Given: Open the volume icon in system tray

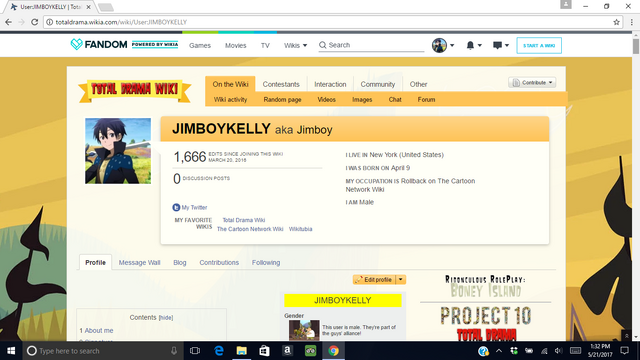Looking at the screenshot, I should [x=558, y=351].
